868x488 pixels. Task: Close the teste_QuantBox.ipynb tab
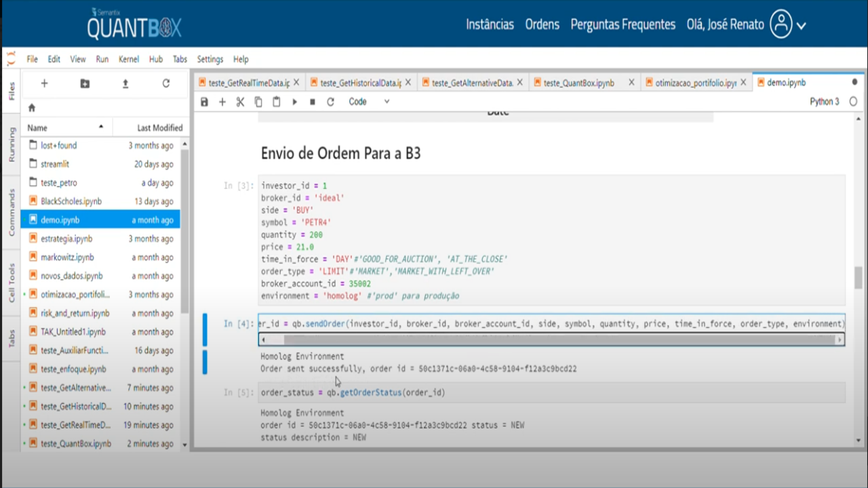tap(631, 83)
